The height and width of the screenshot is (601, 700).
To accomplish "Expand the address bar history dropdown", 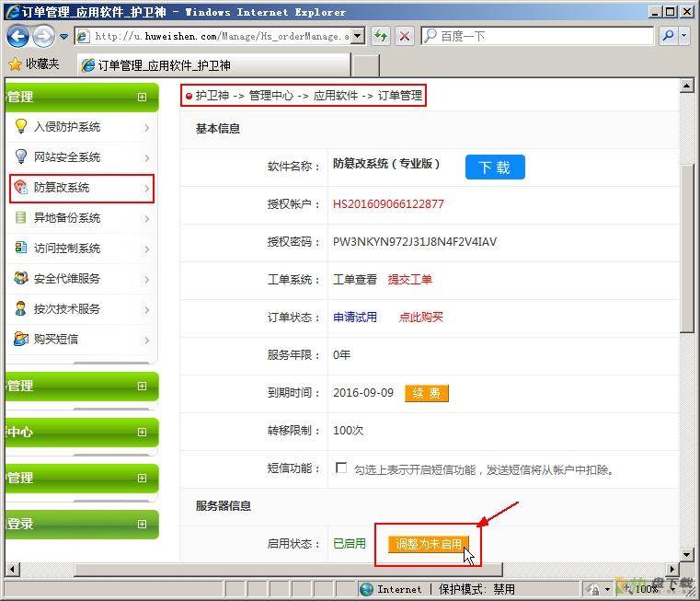I will [x=358, y=36].
